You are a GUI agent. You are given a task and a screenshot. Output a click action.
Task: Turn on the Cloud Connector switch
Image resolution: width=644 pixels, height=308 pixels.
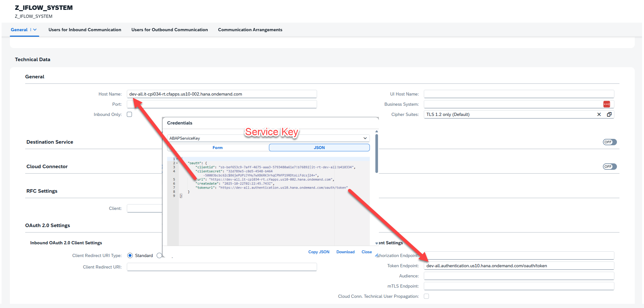pos(609,167)
